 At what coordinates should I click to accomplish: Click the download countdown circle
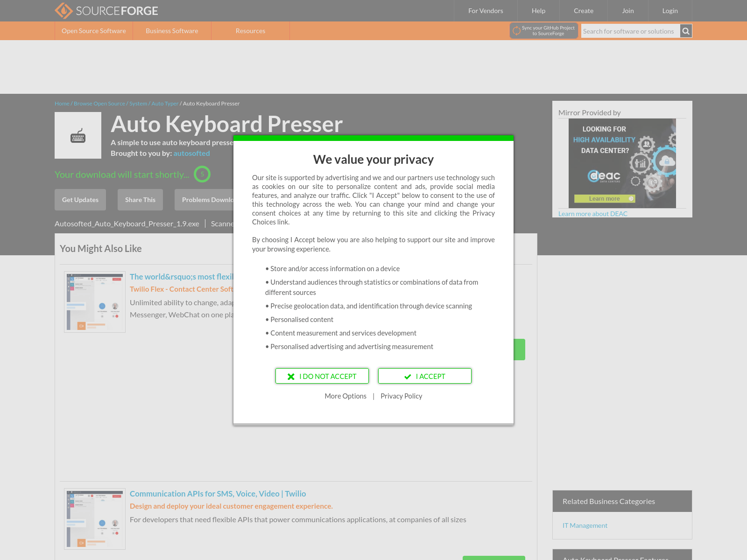click(202, 174)
